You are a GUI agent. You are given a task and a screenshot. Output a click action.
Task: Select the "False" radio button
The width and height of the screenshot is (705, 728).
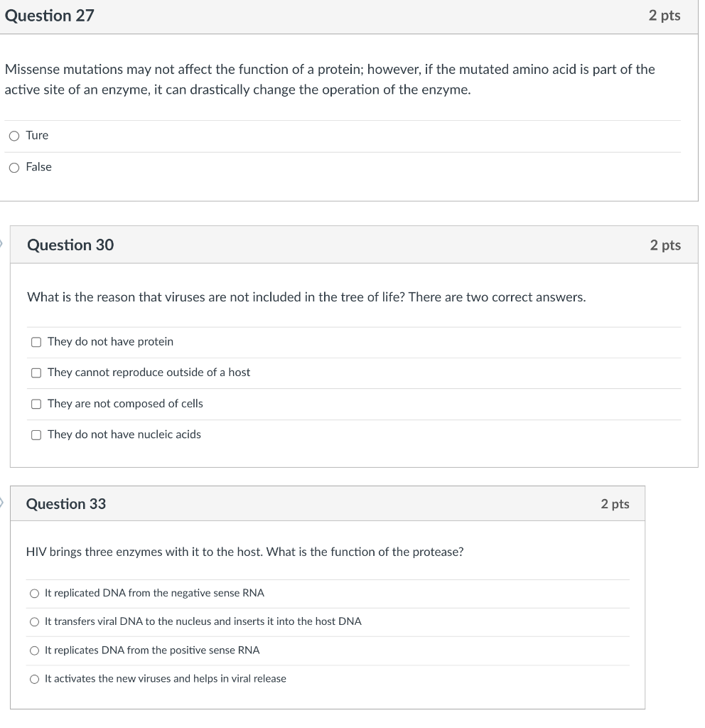tap(14, 168)
